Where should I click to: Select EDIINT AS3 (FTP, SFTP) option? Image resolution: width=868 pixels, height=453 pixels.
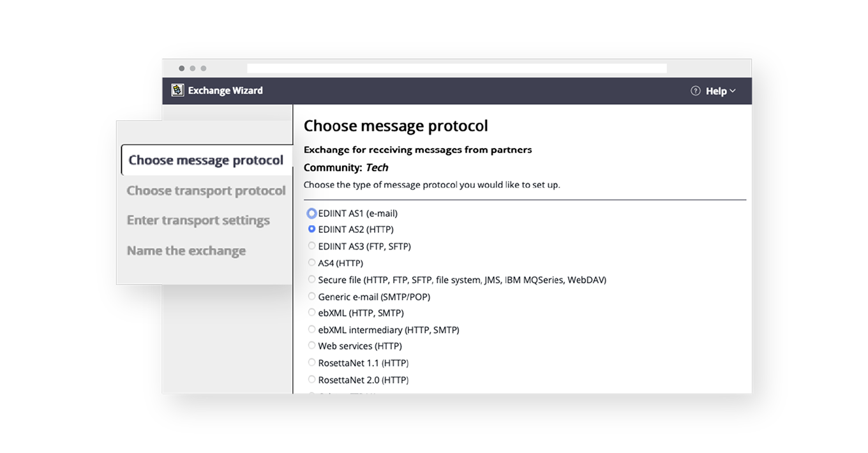click(311, 246)
